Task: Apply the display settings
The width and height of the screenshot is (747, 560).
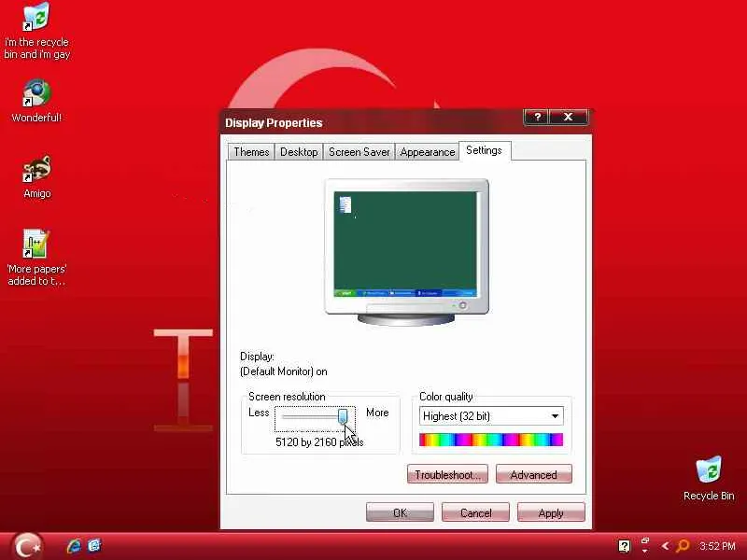Action: [x=551, y=512]
